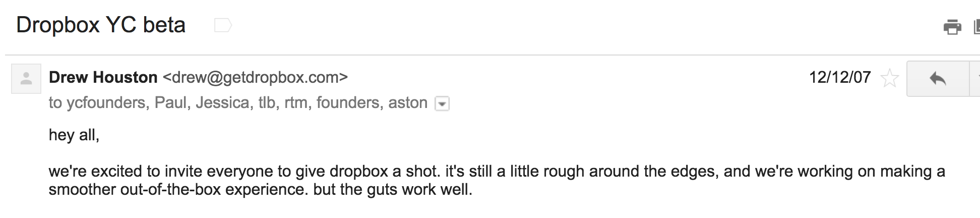Viewport: 980px width, 218px height.
Task: Open More options arrow beside reply
Action: [976, 78]
